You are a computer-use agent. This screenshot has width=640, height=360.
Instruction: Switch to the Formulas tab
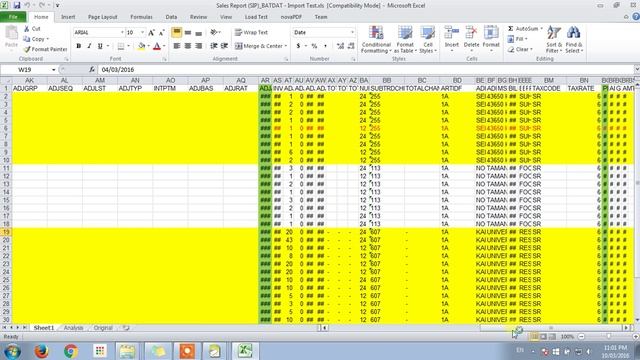(141, 17)
